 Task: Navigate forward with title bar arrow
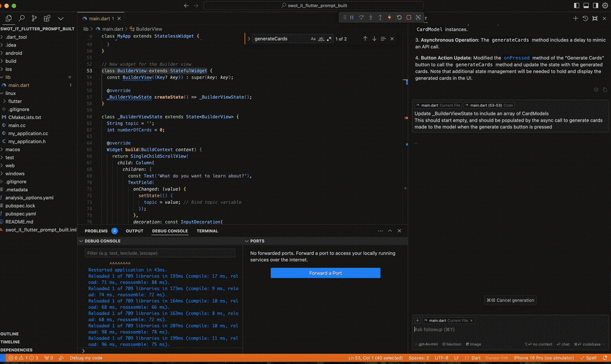click(x=196, y=5)
